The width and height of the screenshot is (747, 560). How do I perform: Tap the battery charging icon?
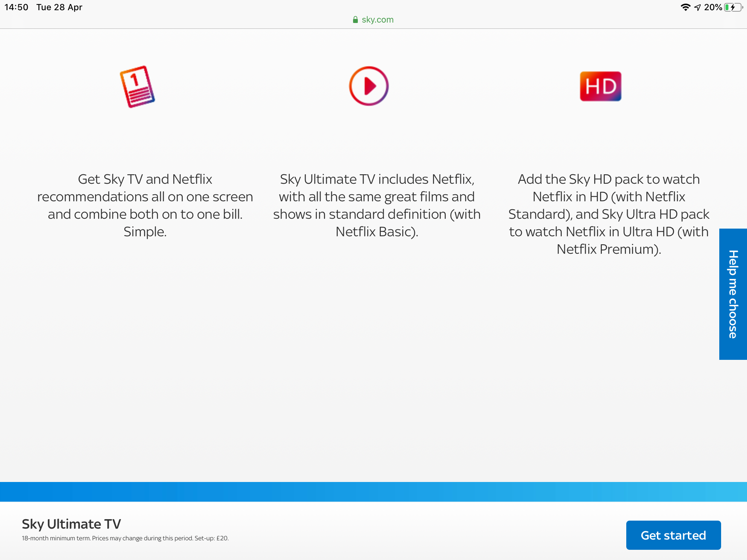pyautogui.click(x=734, y=7)
